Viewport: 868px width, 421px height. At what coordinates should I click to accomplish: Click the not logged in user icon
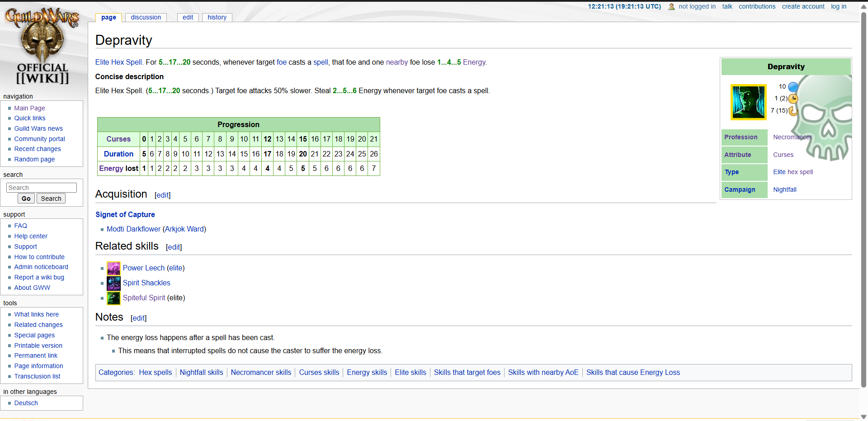[x=671, y=7]
